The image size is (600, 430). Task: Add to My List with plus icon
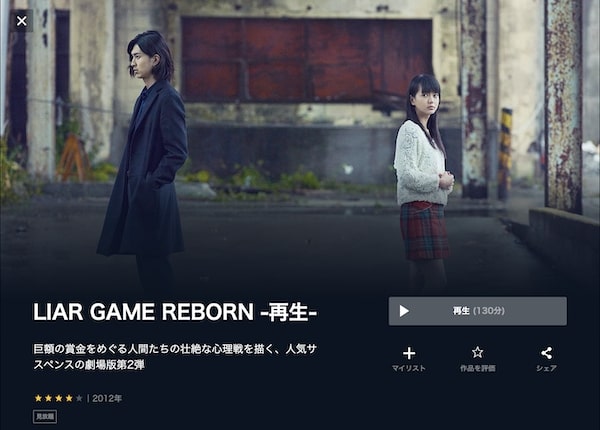point(409,353)
